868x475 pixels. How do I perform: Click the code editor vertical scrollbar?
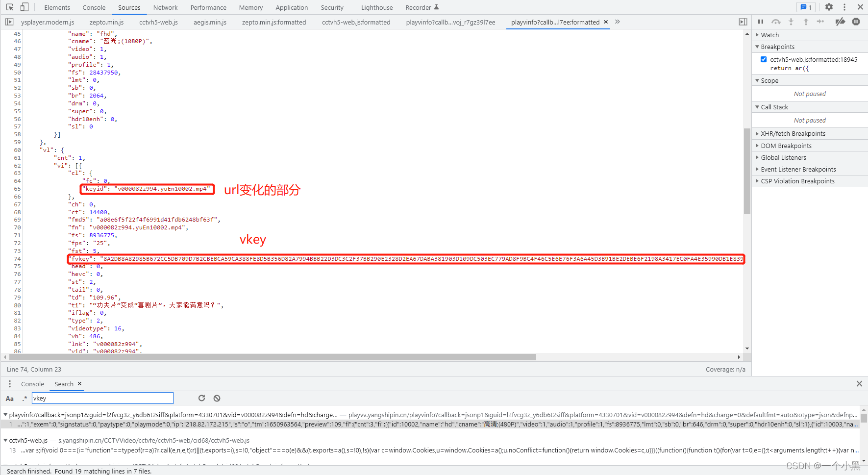pos(747,171)
